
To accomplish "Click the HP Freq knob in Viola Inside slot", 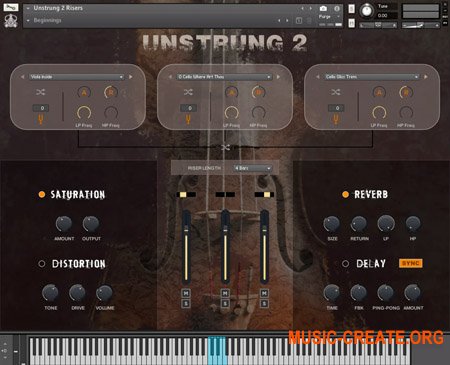I will click(x=111, y=113).
